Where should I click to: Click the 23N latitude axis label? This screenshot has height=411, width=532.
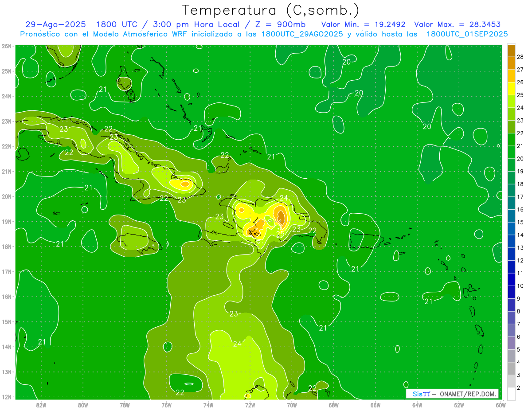tap(7, 121)
